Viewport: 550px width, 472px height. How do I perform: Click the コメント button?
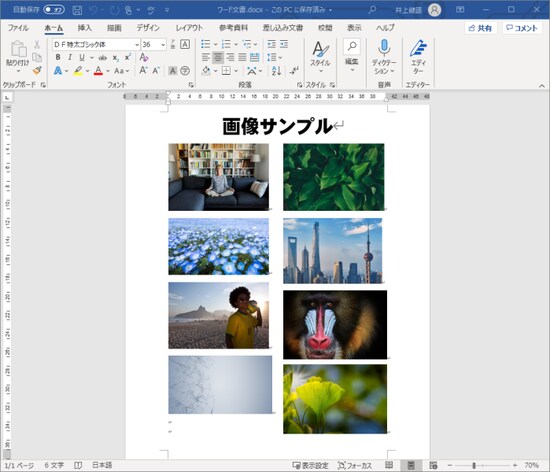point(522,28)
